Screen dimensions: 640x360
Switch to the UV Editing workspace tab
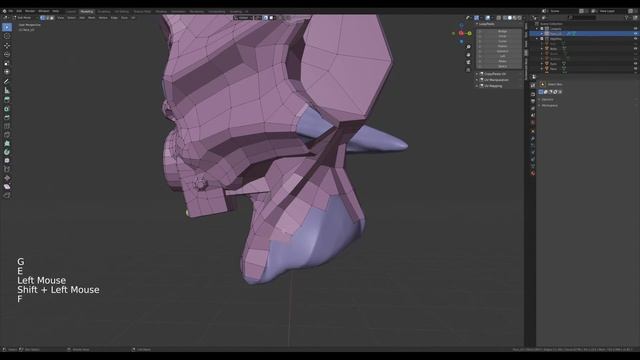click(122, 11)
